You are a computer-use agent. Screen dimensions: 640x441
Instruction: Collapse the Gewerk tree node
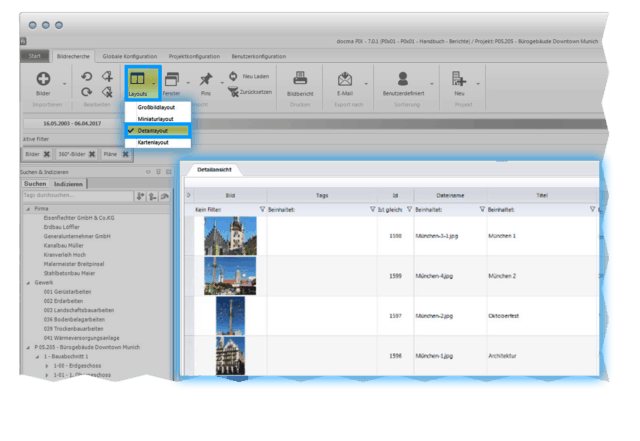coord(28,283)
